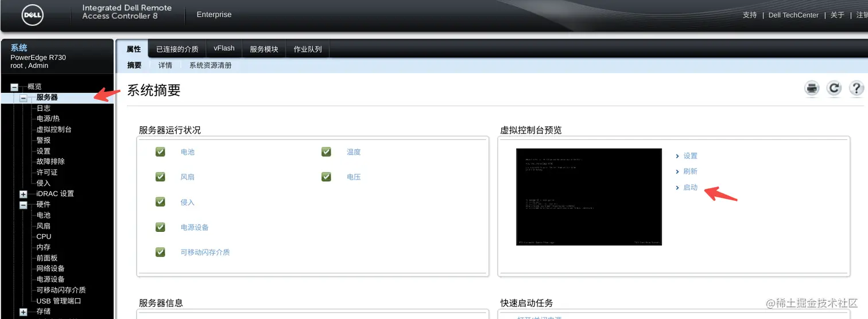Select 虚拟控制台 in the sidebar tree

pyautogui.click(x=54, y=130)
